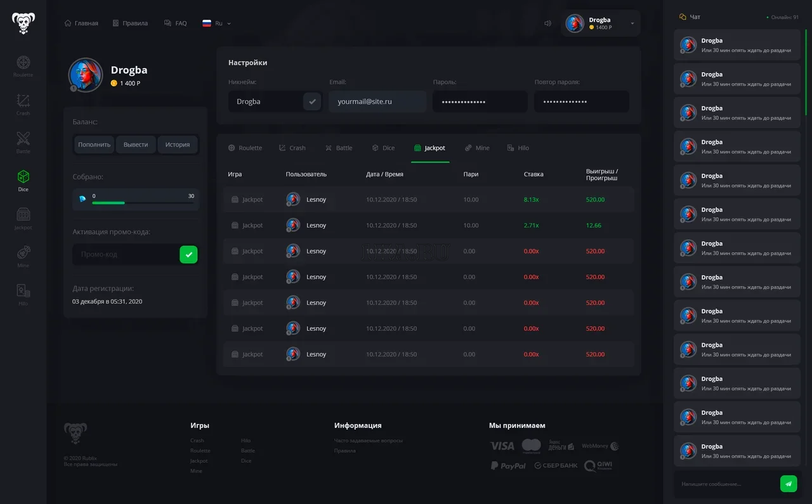
Task: Confirm nickname with the checkmark button
Action: 311,101
